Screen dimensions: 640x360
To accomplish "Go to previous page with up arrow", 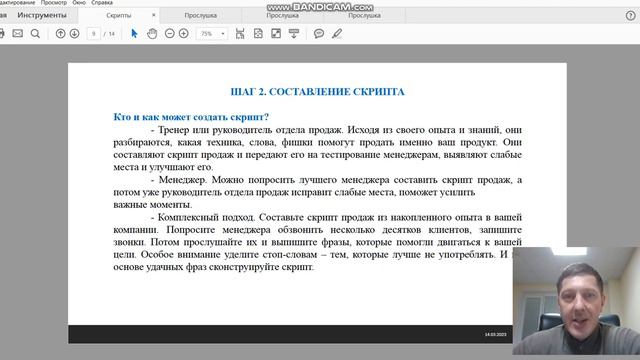I will point(60,33).
